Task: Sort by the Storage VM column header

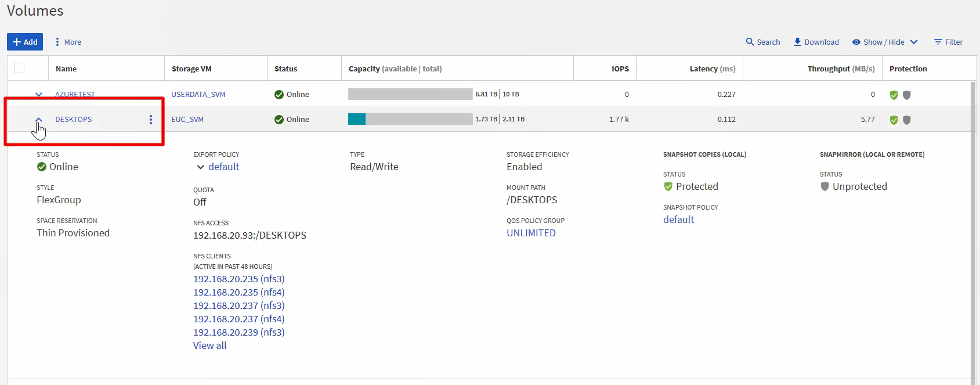Action: coord(191,69)
